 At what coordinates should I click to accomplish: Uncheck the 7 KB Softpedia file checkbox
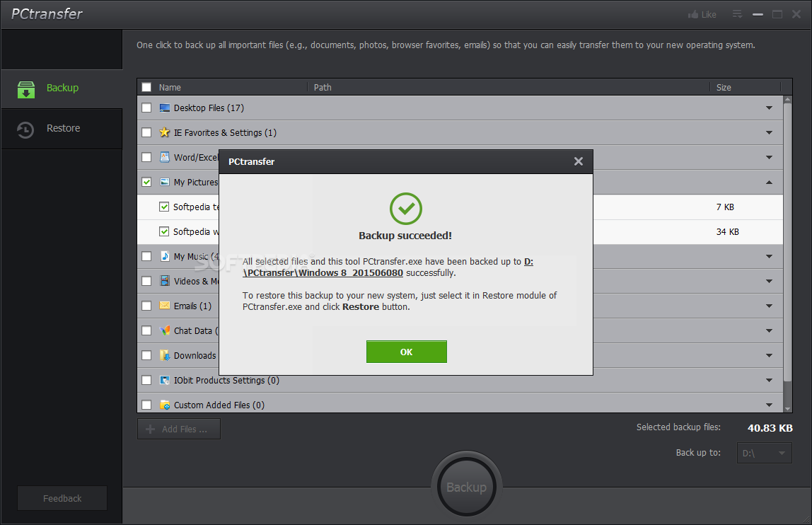164,207
